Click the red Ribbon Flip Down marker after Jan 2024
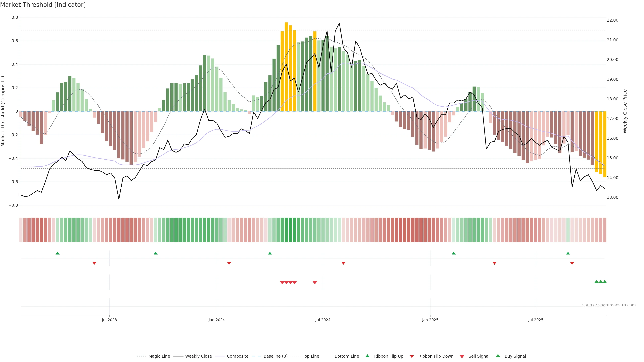 click(x=229, y=263)
